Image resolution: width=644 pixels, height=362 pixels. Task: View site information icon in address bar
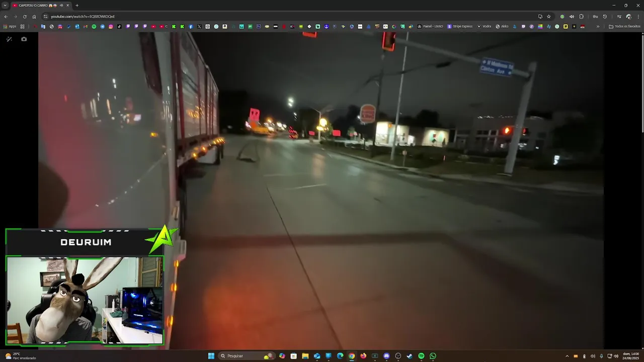click(x=45, y=17)
